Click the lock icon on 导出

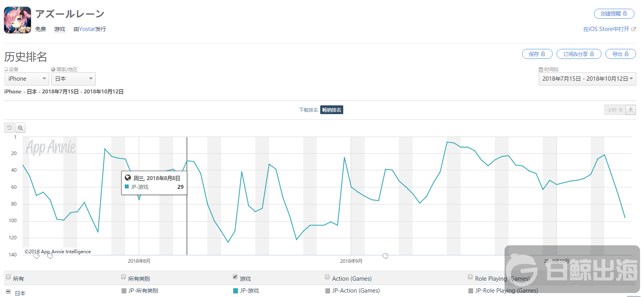pyautogui.click(x=627, y=54)
